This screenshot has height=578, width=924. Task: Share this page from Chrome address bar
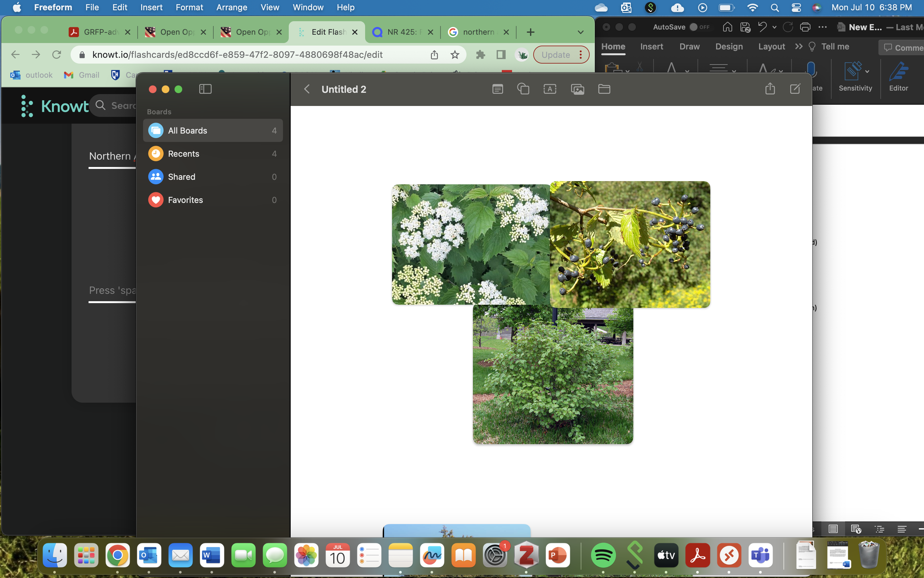tap(434, 55)
